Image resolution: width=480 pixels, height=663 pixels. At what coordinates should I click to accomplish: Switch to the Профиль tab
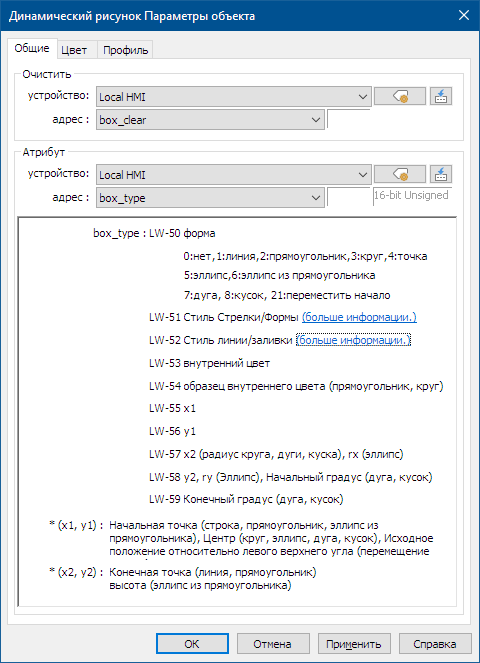(x=126, y=50)
